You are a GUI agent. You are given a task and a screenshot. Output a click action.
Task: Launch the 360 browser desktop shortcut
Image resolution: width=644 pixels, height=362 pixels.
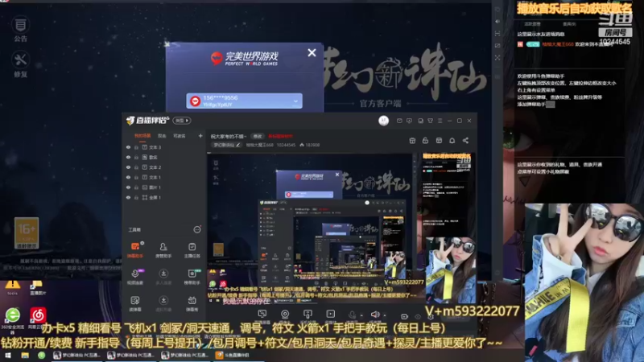pyautogui.click(x=12, y=319)
